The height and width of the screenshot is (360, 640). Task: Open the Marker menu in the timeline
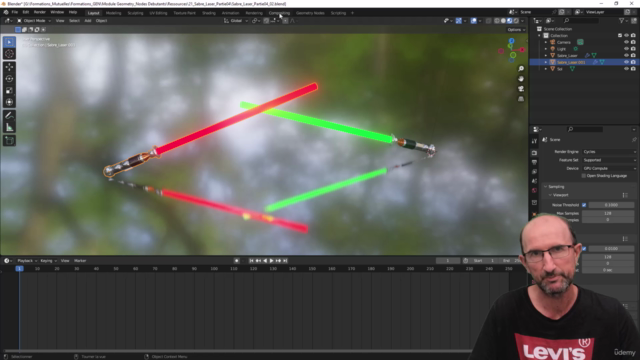[x=80, y=261]
